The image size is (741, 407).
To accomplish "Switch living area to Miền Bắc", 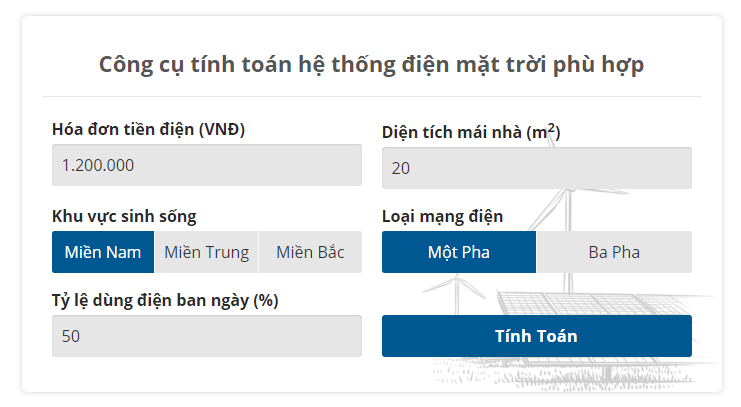I will point(310,252).
